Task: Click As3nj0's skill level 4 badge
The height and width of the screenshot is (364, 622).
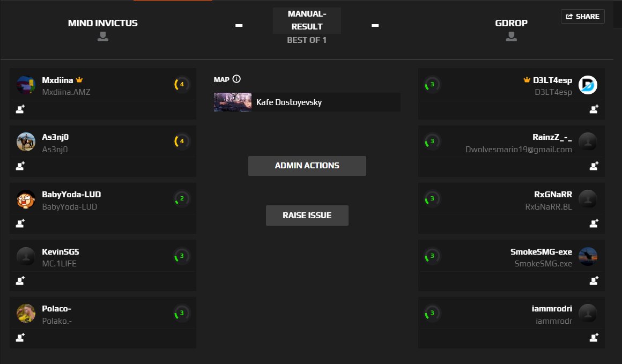Action: coord(182,141)
